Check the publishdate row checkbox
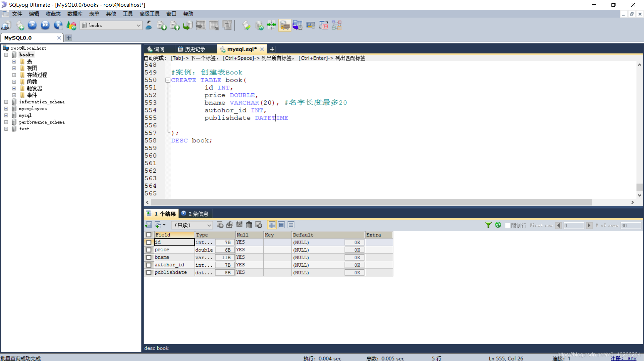This screenshot has height=361, width=644. point(149,273)
